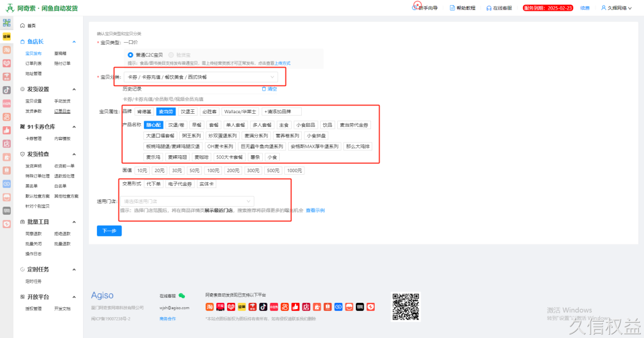644x338 pixels.
Task: Click the Agiso robot logo at top left
Action: (x=9, y=8)
